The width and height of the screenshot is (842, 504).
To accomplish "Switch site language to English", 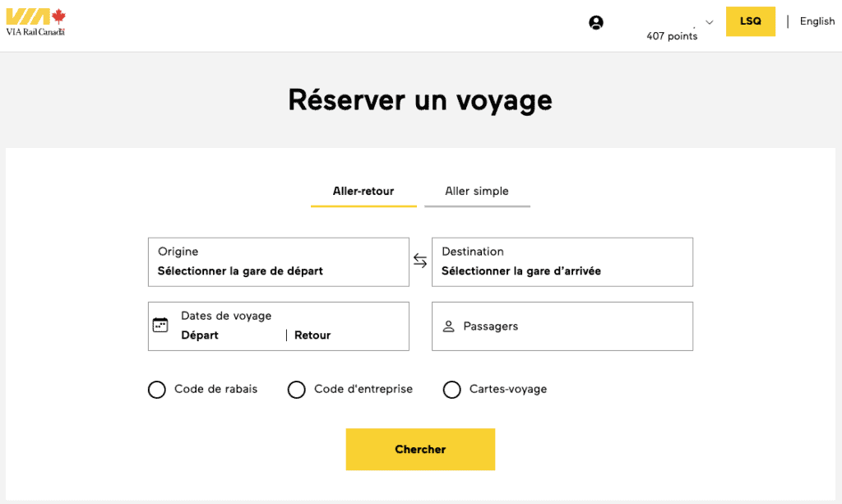I will 817,21.
